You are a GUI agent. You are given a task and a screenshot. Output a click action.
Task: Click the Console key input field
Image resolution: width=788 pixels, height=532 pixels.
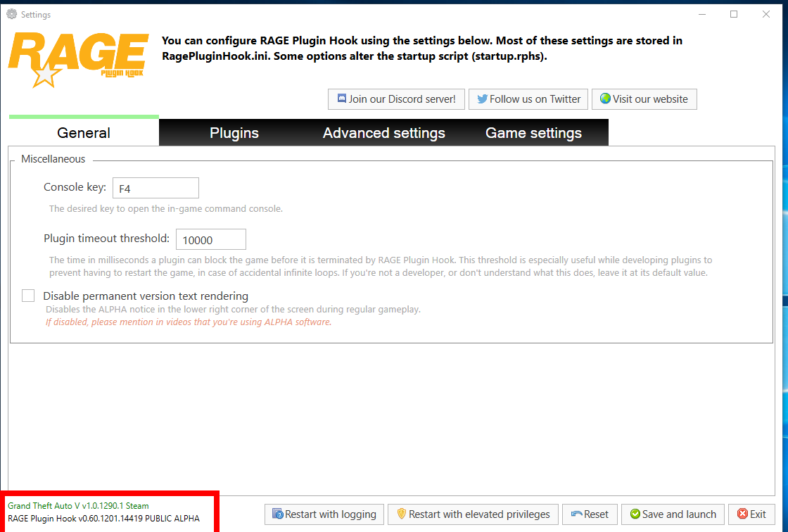155,188
